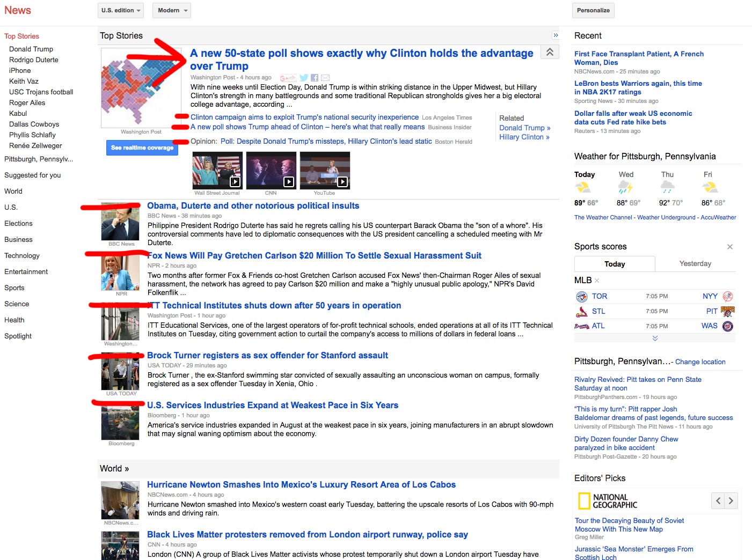This screenshot has height=560, width=752.
Task: Open Related Hillary Clinton link
Action: (x=524, y=137)
